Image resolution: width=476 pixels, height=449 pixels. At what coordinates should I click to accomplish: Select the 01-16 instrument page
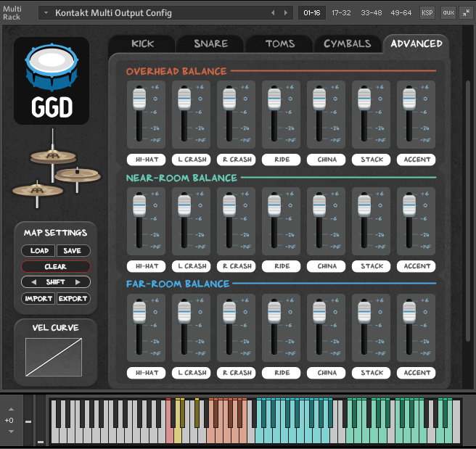(x=311, y=12)
